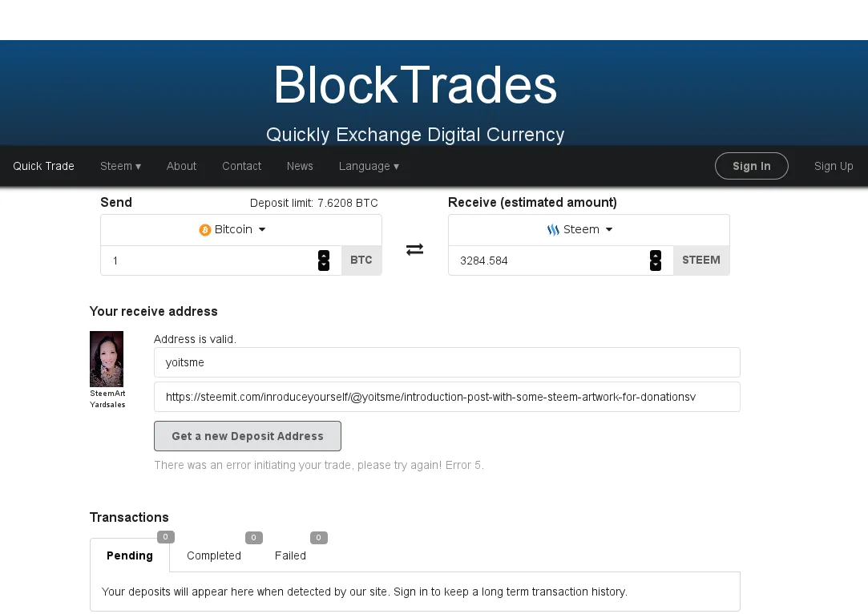Click the yoitsme profile avatar image
Image resolution: width=868 pixels, height=614 pixels.
(x=107, y=359)
